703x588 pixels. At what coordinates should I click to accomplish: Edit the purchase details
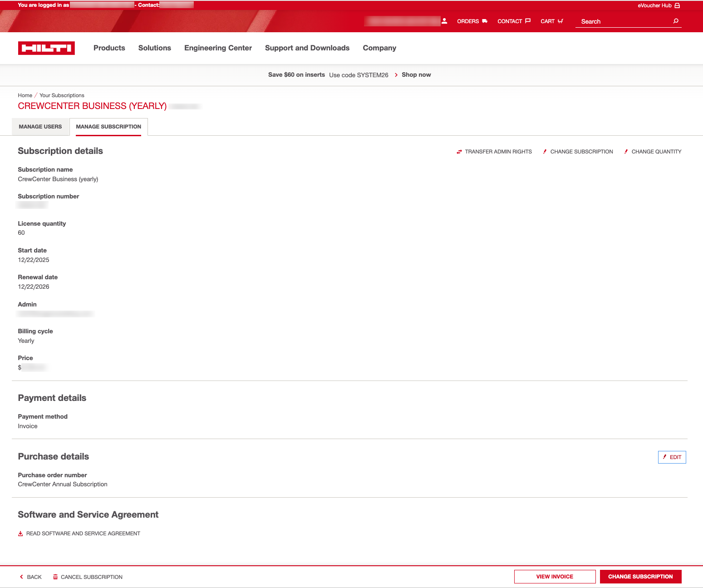click(x=672, y=457)
